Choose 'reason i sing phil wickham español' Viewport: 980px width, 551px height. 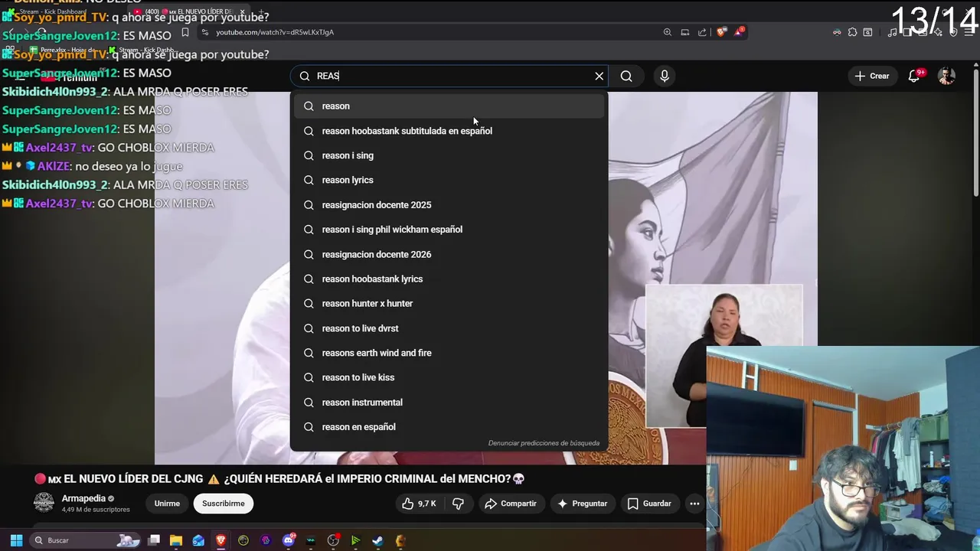click(x=449, y=230)
